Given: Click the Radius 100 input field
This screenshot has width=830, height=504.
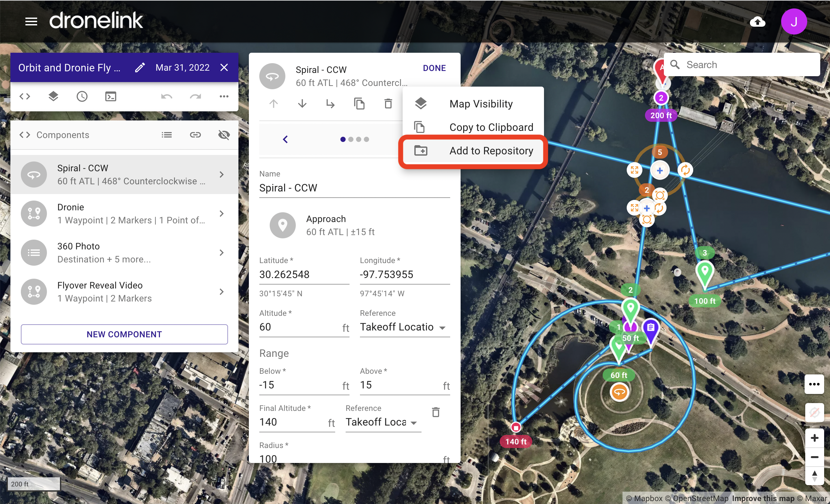Looking at the screenshot, I should 354,459.
